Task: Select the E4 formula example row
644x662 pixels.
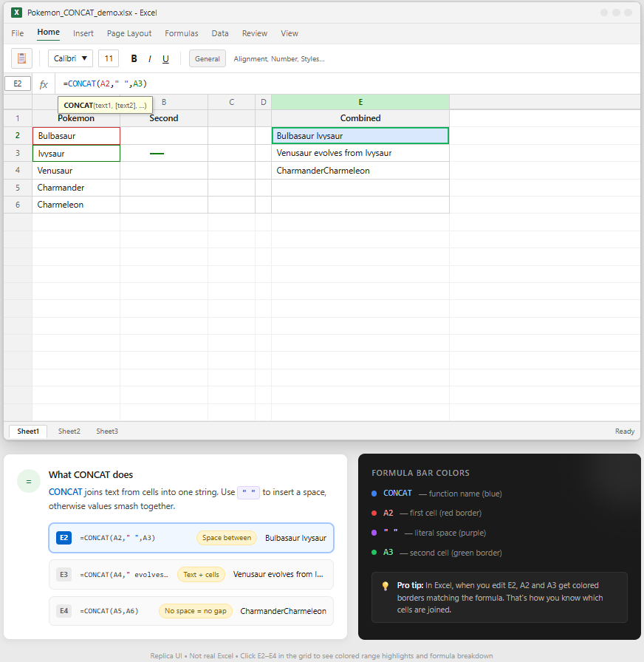Action: pyautogui.click(x=191, y=611)
